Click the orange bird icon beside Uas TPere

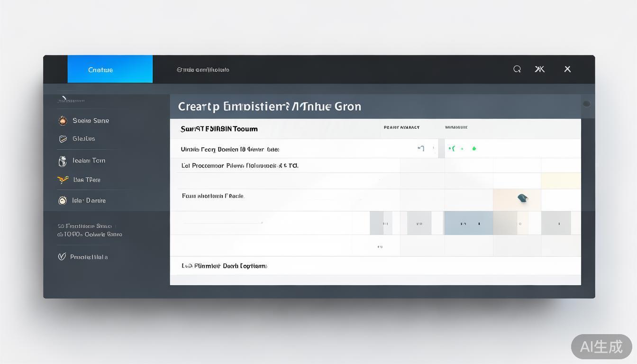coord(63,180)
